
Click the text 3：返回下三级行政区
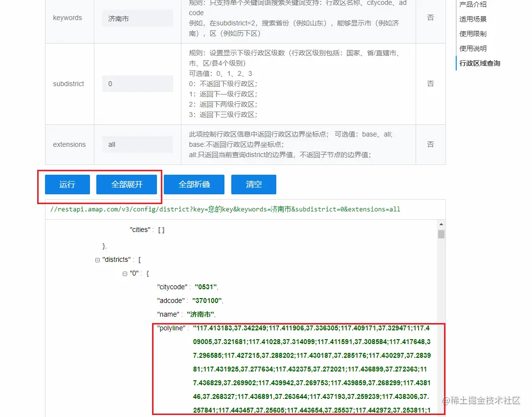[x=223, y=115]
